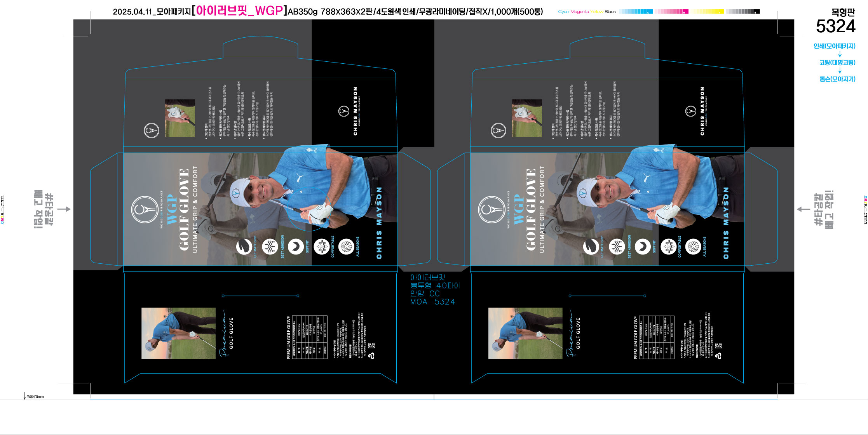The width and height of the screenshot is (868, 435).
Task: Click the 인쇄(모아패키지) process step label
Action: point(834,46)
